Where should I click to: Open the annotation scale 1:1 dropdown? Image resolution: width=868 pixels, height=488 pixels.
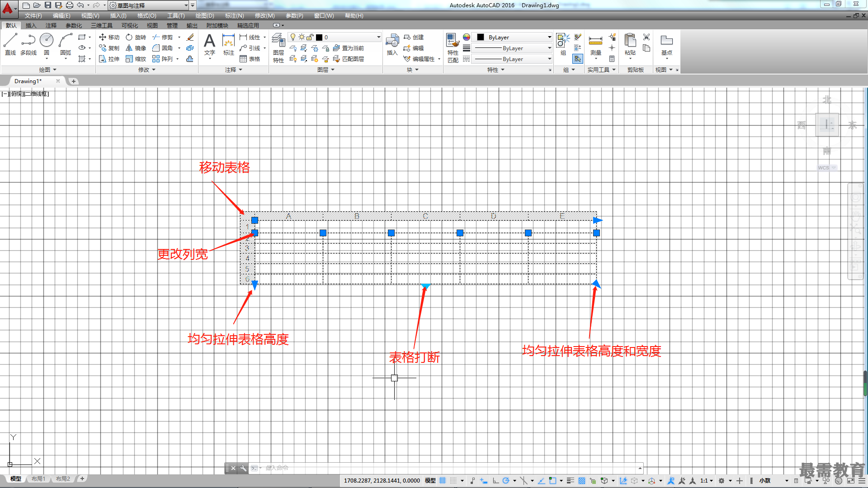(x=707, y=481)
